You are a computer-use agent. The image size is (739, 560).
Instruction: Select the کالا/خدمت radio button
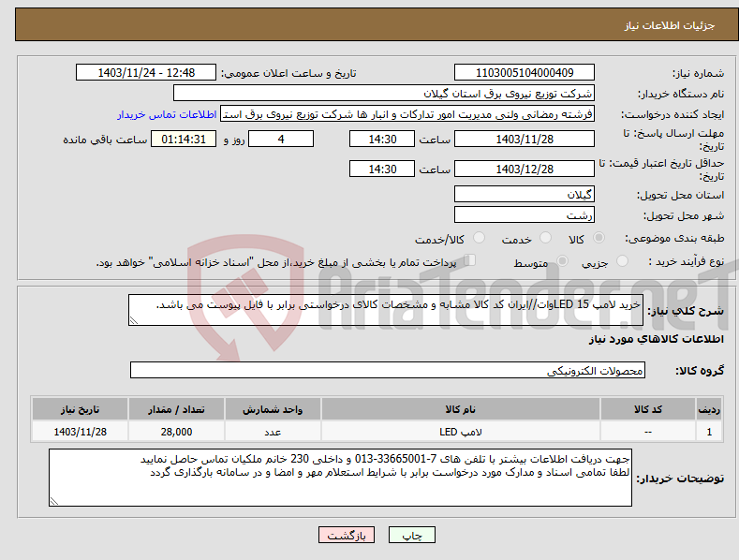(479, 238)
